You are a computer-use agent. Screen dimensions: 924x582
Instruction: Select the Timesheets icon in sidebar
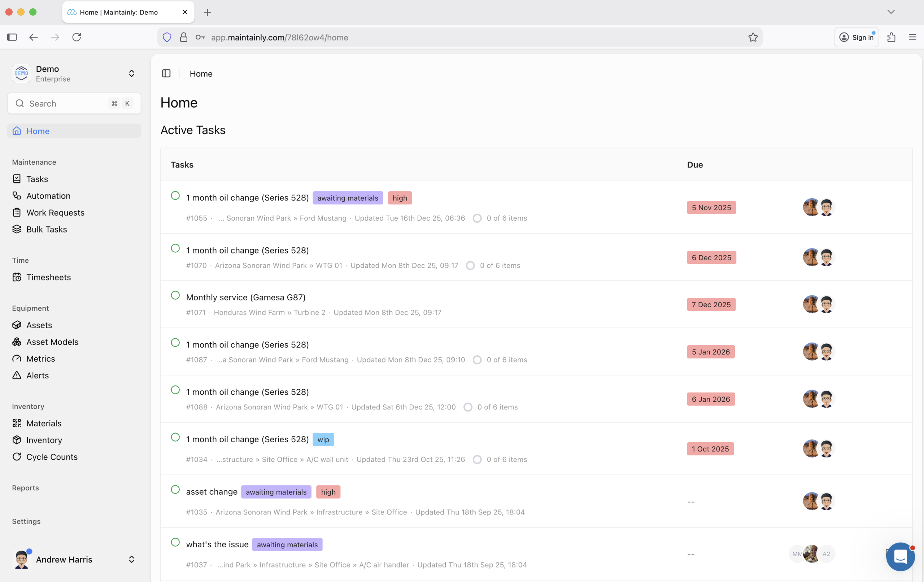coord(17,277)
